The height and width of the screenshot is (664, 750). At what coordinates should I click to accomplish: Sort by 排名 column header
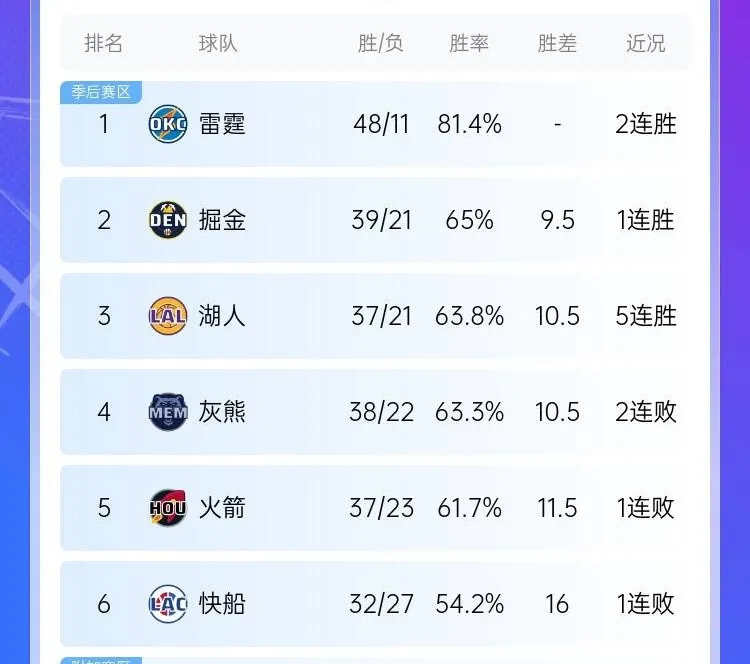coord(103,44)
